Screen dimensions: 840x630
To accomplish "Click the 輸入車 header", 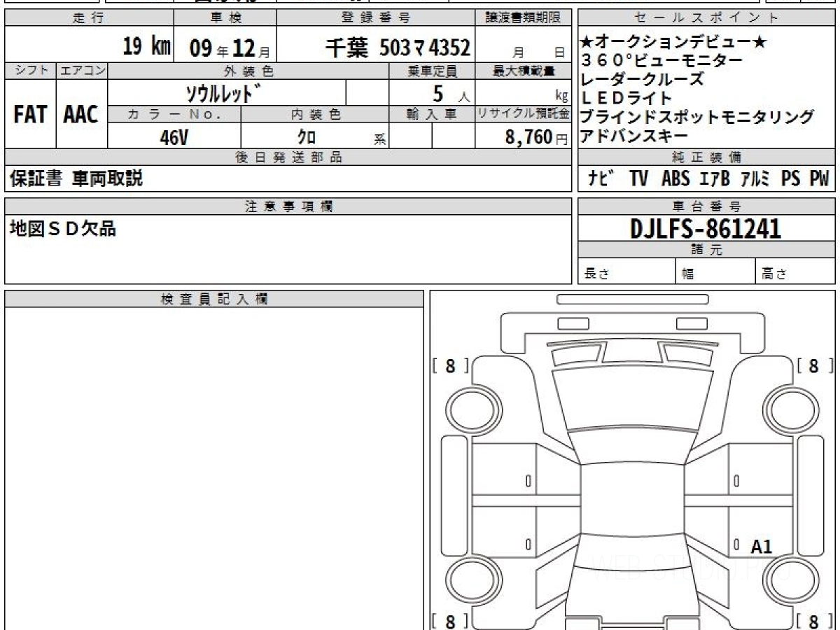I will [x=432, y=114].
